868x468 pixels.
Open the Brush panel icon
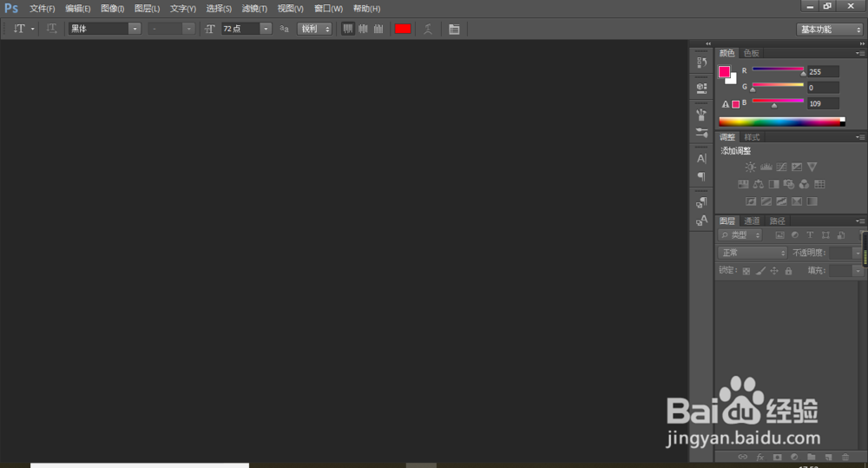[701, 133]
